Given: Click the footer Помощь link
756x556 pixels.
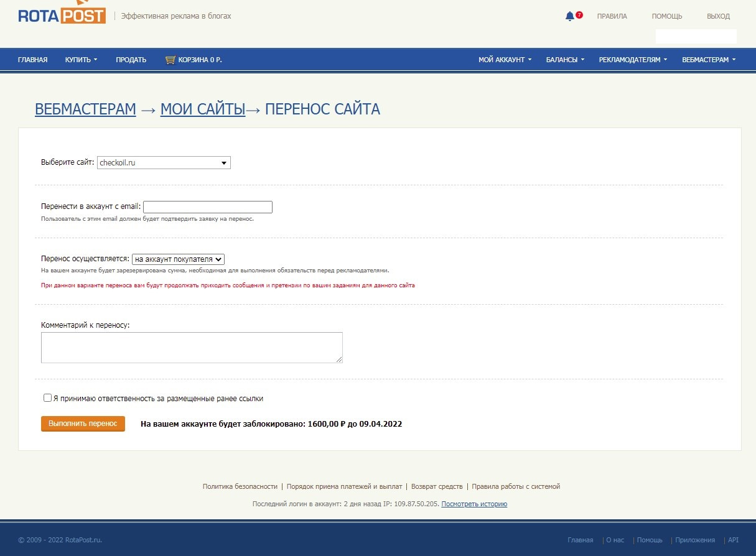Looking at the screenshot, I should 650,540.
